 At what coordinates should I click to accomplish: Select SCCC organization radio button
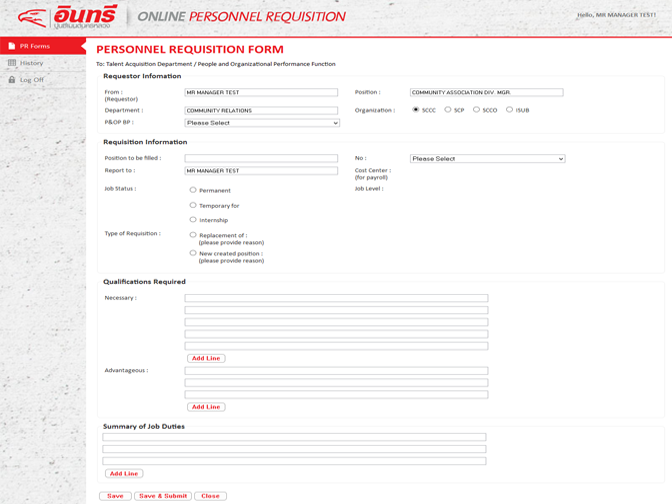point(415,110)
